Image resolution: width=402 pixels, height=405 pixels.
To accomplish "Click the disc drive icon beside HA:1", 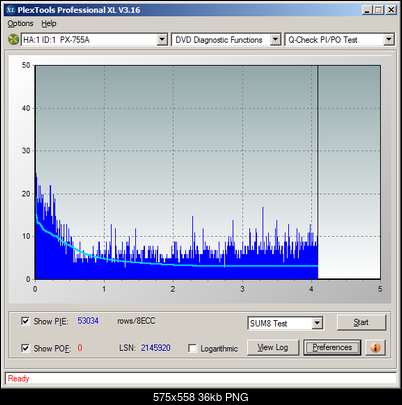I will tap(13, 40).
